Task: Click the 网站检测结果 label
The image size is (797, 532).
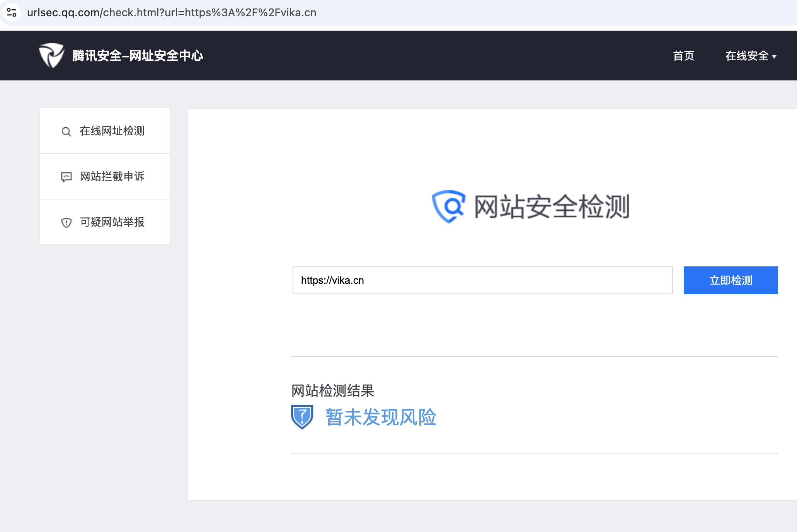Action: click(332, 390)
